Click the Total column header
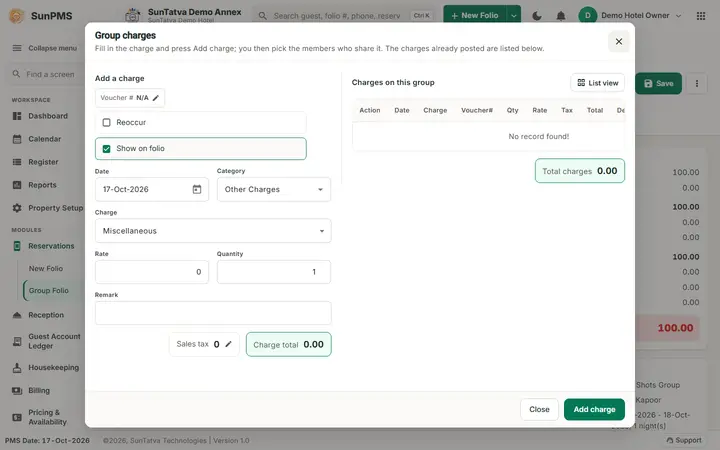720x450 pixels. point(595,110)
